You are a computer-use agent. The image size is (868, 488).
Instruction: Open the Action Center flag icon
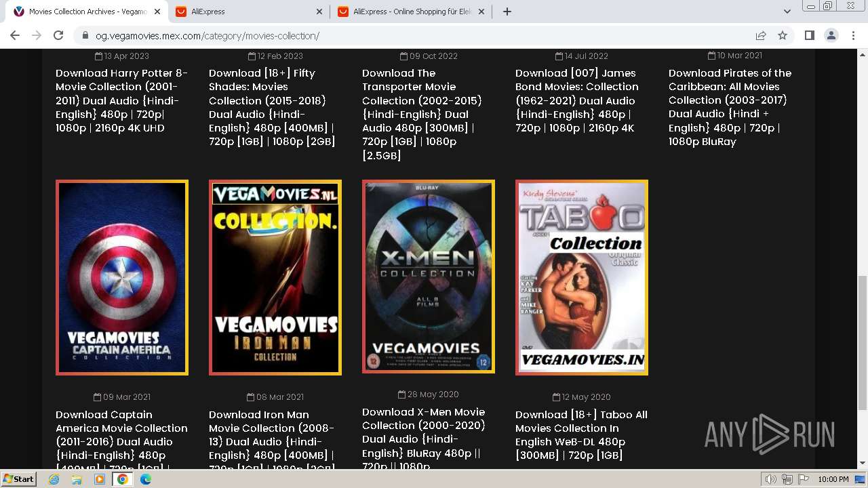804,479
